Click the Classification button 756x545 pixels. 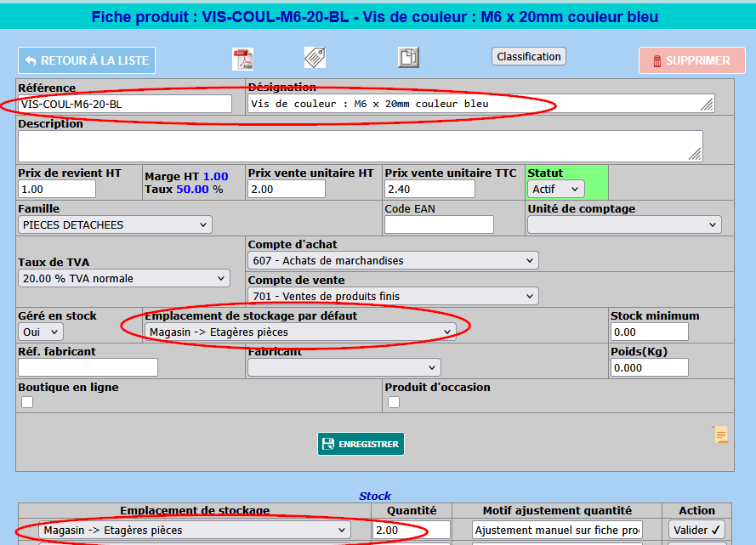529,56
